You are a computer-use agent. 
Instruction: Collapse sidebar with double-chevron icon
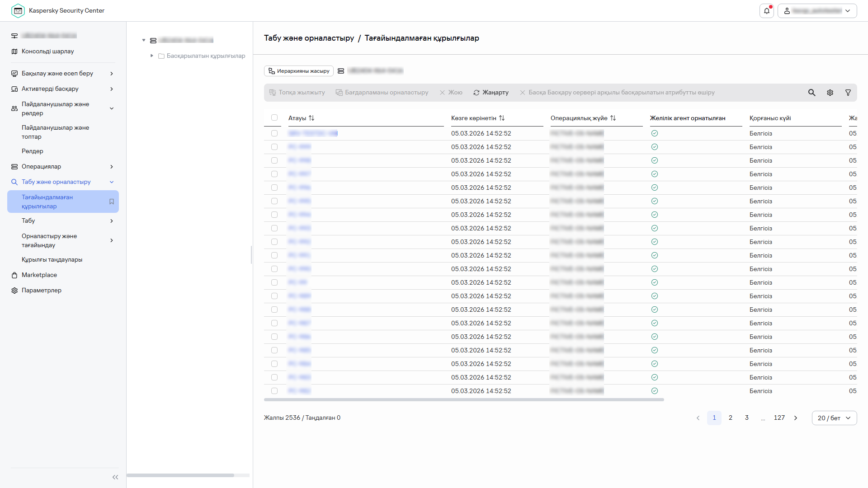(115, 477)
